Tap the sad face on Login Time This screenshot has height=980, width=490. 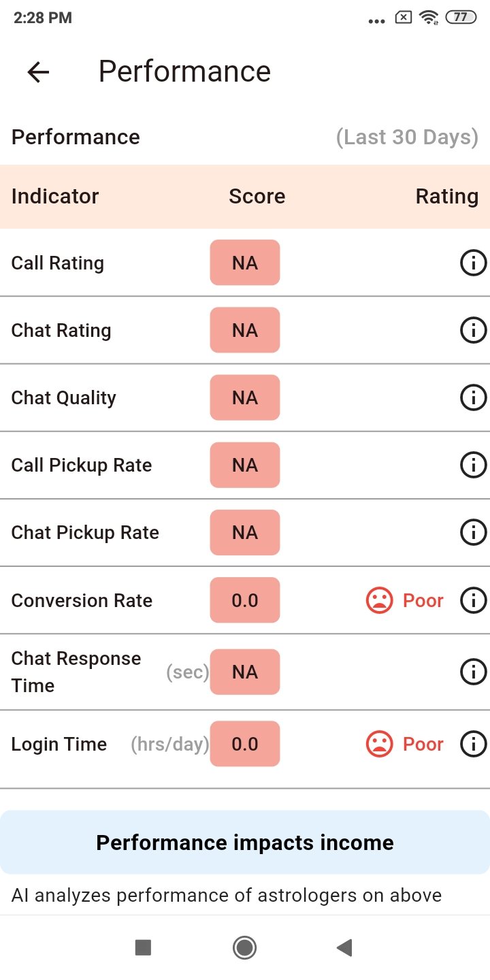(379, 744)
